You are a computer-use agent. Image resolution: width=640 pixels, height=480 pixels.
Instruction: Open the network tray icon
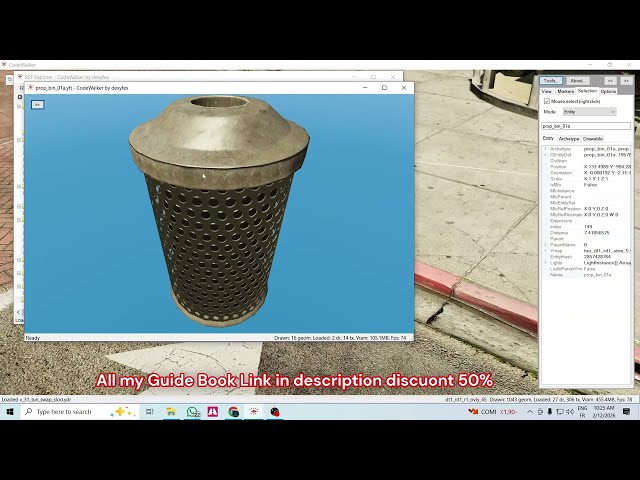560,412
